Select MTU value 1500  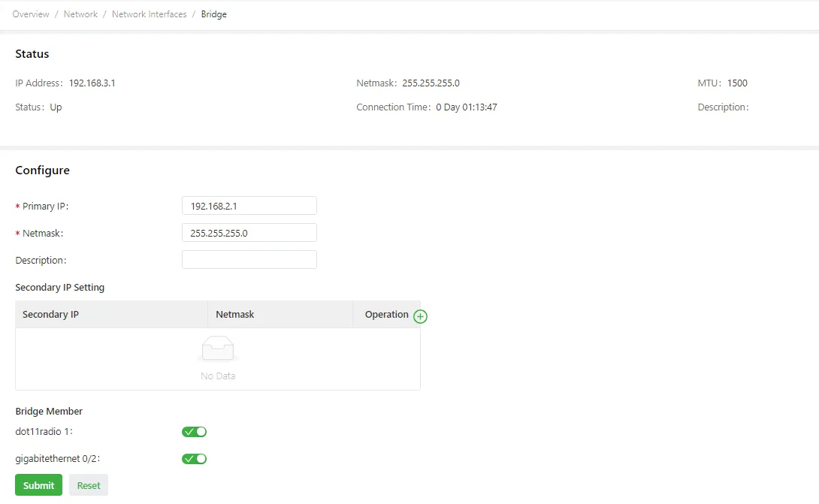[x=737, y=83]
